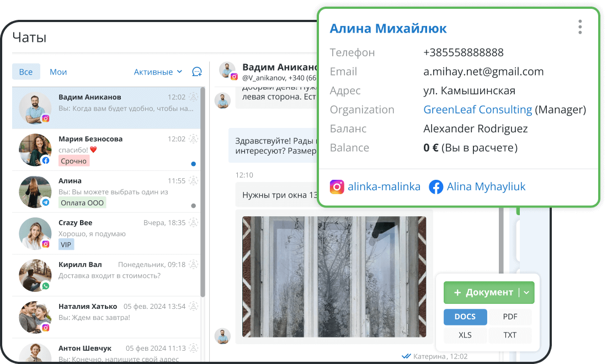
Task: Choose the TXT format option
Action: coord(510,335)
